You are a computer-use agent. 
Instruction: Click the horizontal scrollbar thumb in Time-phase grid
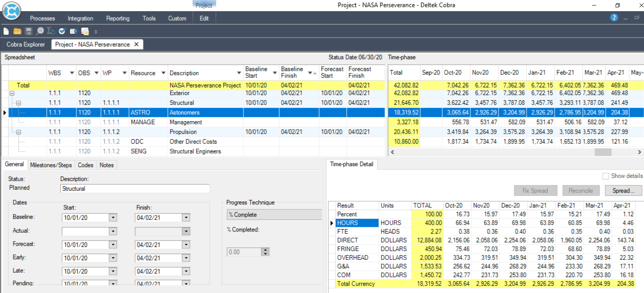(x=603, y=152)
